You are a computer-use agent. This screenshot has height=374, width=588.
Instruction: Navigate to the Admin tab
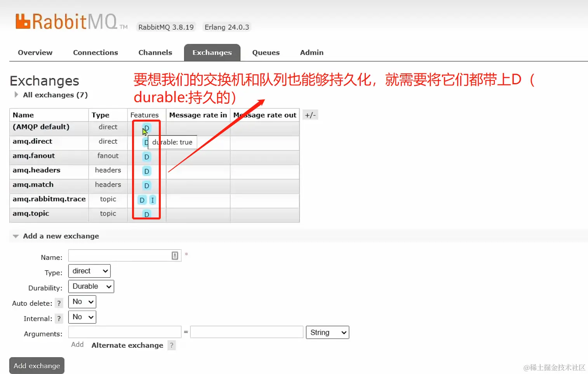click(312, 52)
